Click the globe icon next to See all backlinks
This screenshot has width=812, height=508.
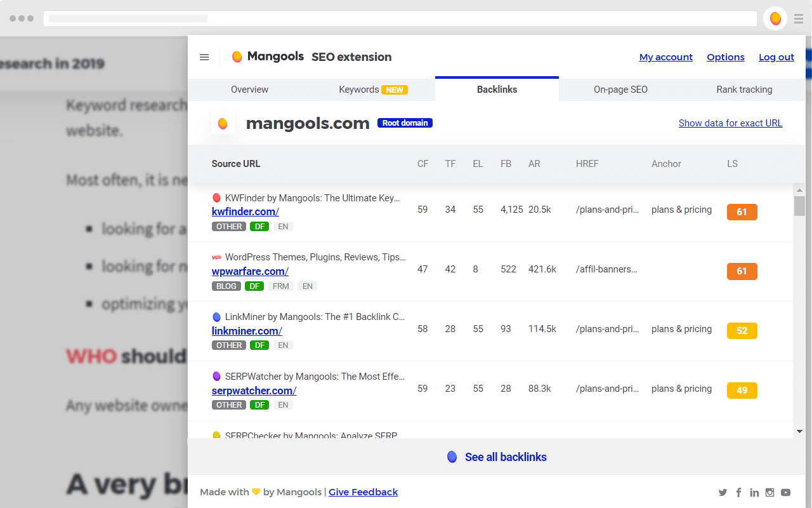(452, 457)
